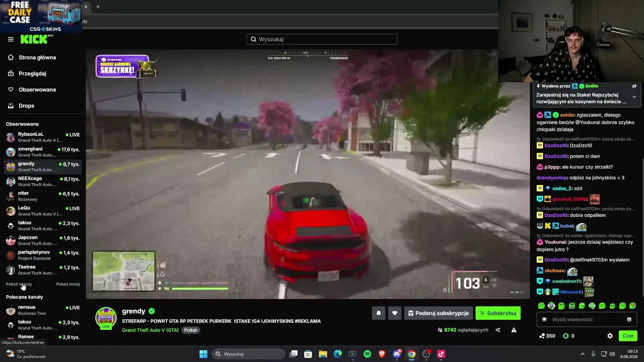Toggle follow heart button for grendy
This screenshot has width=644, height=362.
click(x=395, y=313)
